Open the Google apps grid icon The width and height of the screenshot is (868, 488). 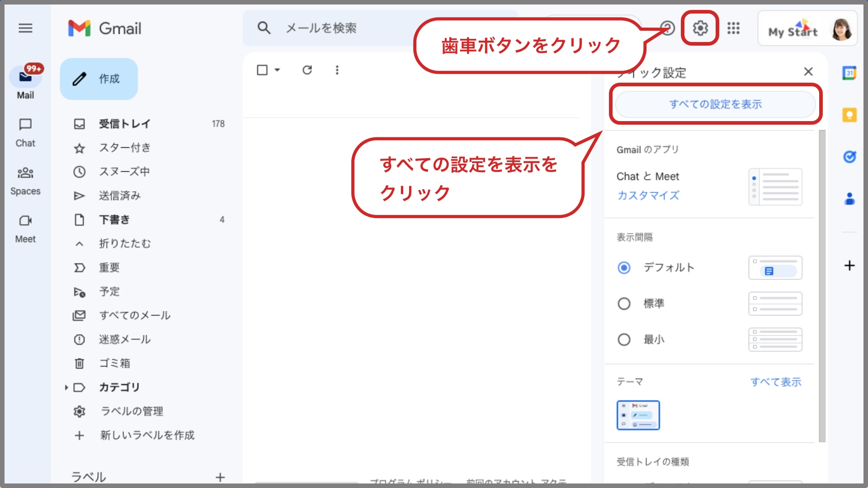pyautogui.click(x=733, y=28)
